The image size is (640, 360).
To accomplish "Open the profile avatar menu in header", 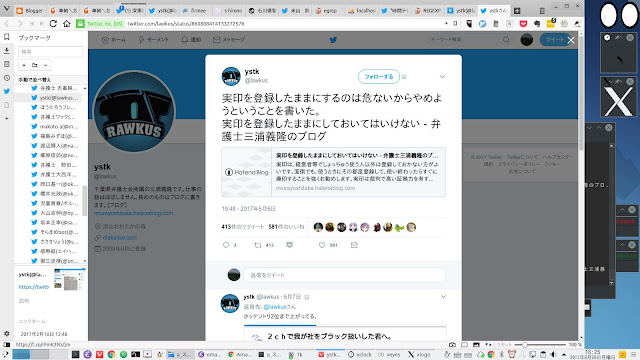I will 527,40.
